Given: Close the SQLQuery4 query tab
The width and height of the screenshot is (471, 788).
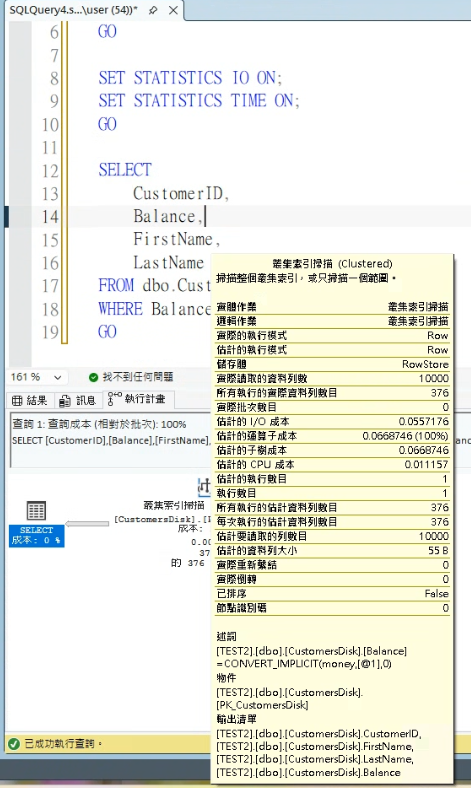Looking at the screenshot, I should pos(173,10).
